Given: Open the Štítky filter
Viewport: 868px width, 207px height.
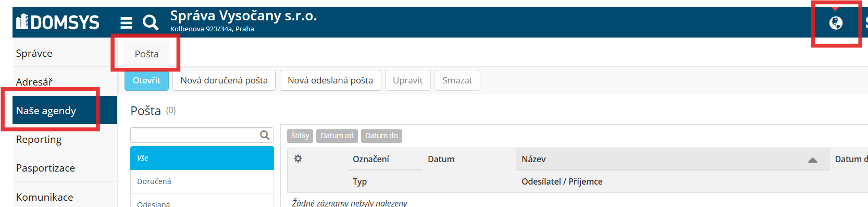Looking at the screenshot, I should 300,136.
